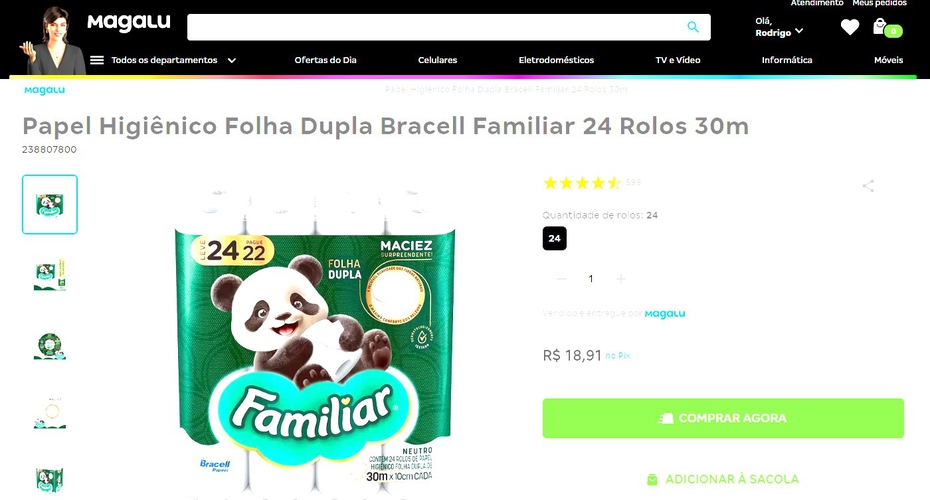Decrease quantity with minus button
930x500 pixels.
[561, 279]
